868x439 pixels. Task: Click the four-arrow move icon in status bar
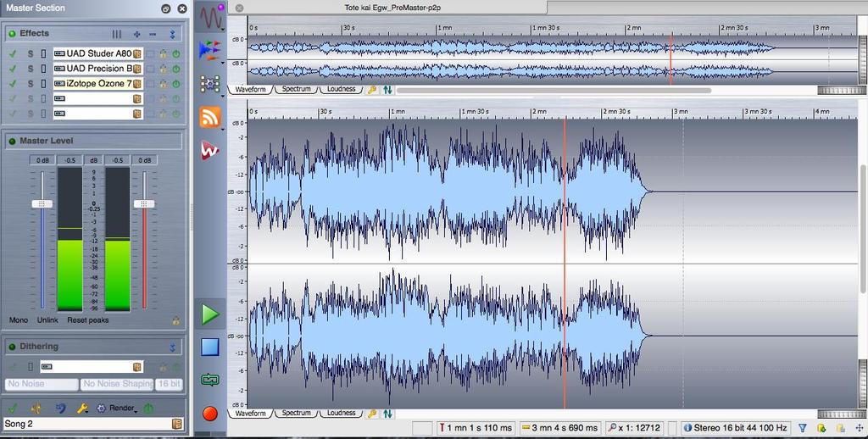859,428
